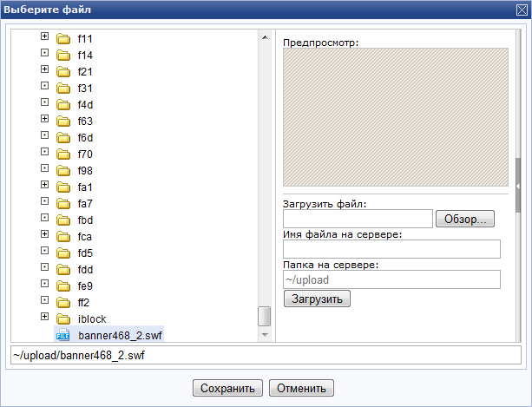Focus the Имя файла на сервере field
The image size is (532, 407).
point(392,249)
